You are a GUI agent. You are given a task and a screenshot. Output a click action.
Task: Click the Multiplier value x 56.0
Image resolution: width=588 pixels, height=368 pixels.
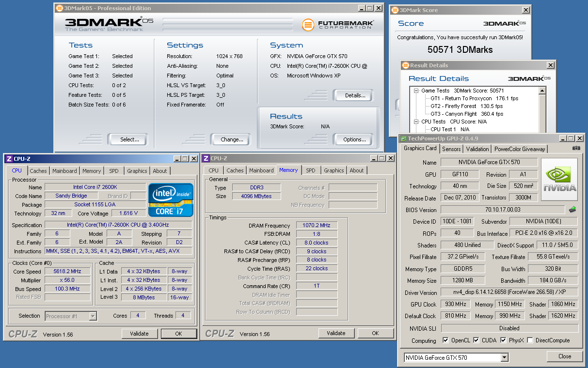(67, 280)
